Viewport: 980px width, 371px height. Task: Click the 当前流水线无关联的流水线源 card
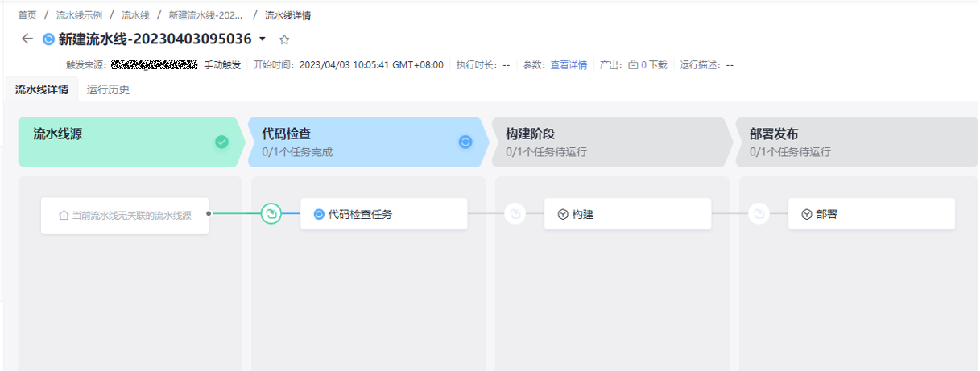tap(125, 216)
